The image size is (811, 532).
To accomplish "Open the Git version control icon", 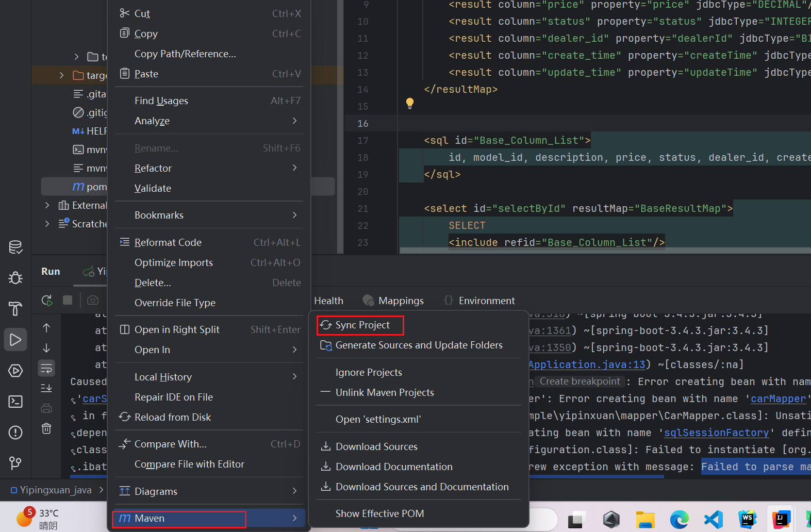I will (15, 463).
